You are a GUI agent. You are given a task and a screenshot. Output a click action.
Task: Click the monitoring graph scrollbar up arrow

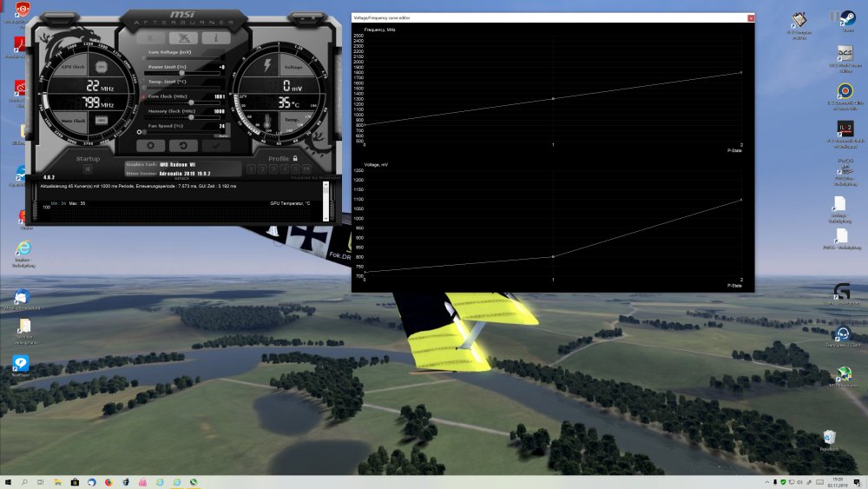pyautogui.click(x=325, y=184)
